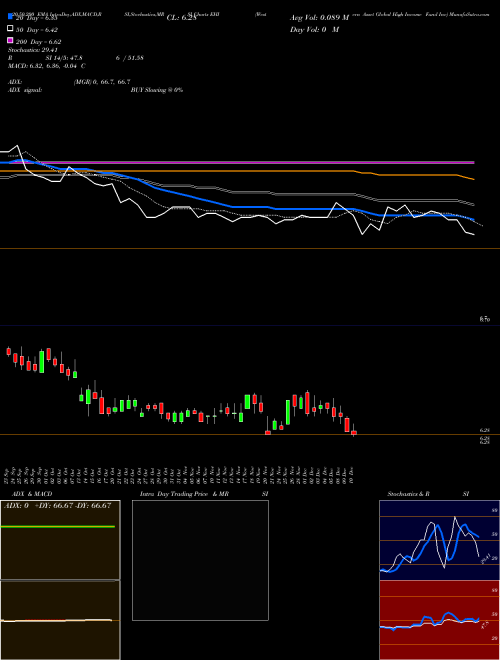500x660 pixels.
Task: Click the white 50 Day legend swatch
Action: (x=10, y=29)
